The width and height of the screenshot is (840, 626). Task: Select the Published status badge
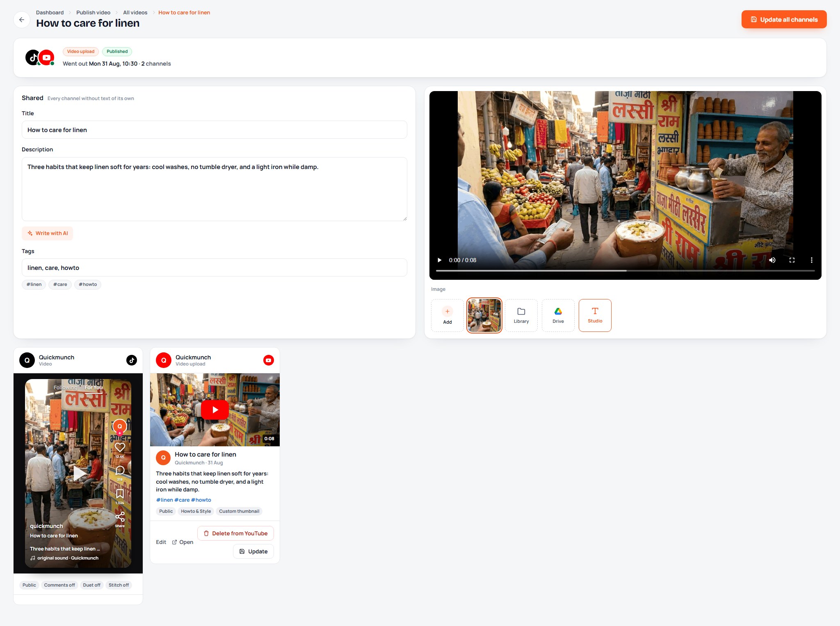117,52
